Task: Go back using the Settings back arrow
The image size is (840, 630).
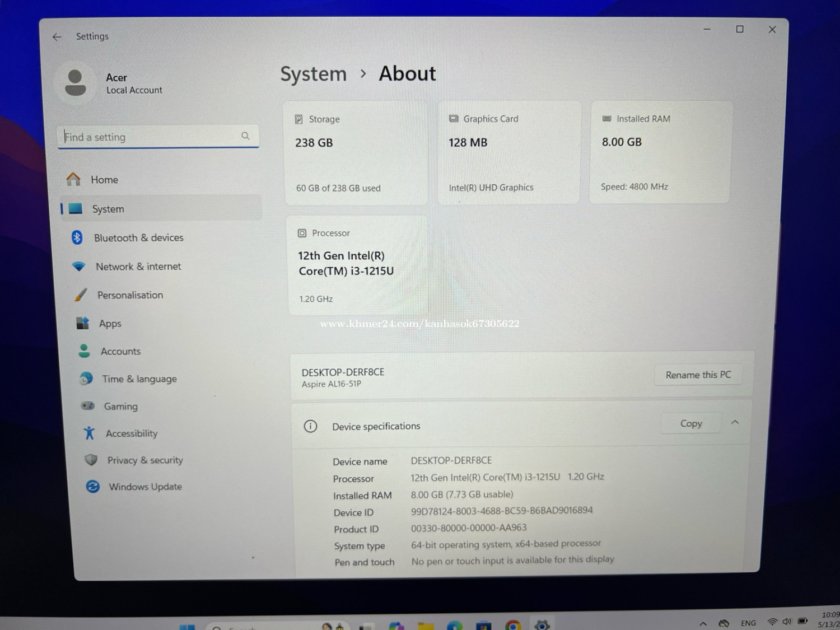Action: point(57,37)
